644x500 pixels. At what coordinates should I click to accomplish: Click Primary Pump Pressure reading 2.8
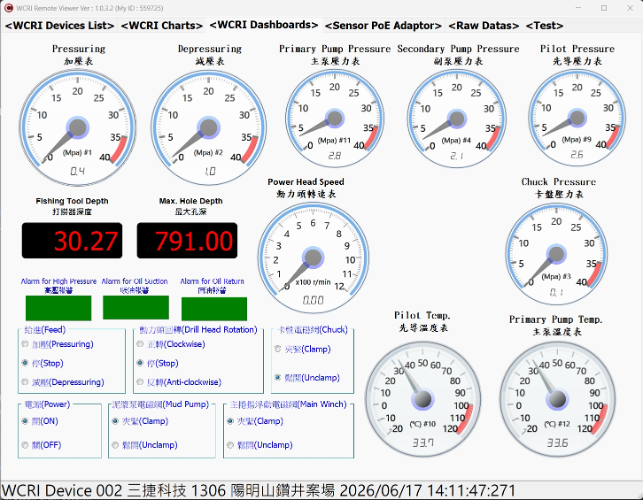pyautogui.click(x=335, y=156)
